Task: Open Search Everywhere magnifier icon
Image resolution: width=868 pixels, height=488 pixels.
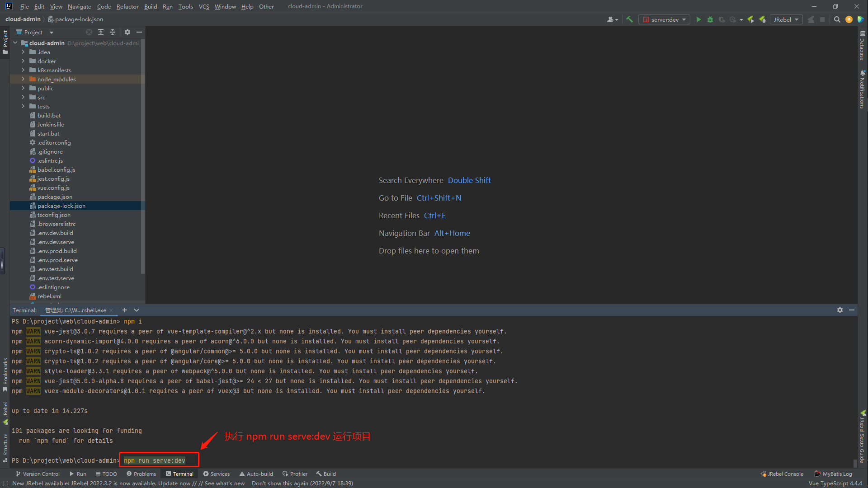Action: coord(837,19)
